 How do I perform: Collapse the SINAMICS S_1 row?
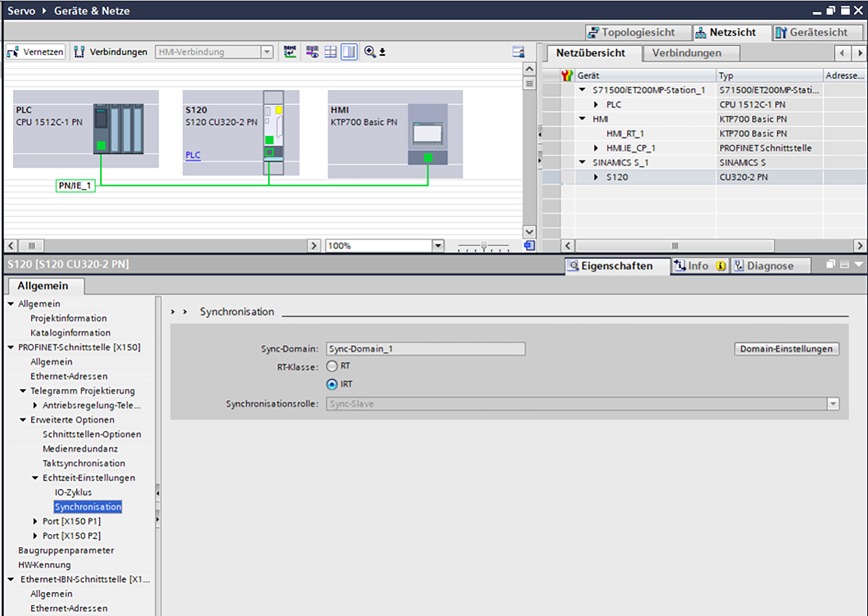point(583,162)
